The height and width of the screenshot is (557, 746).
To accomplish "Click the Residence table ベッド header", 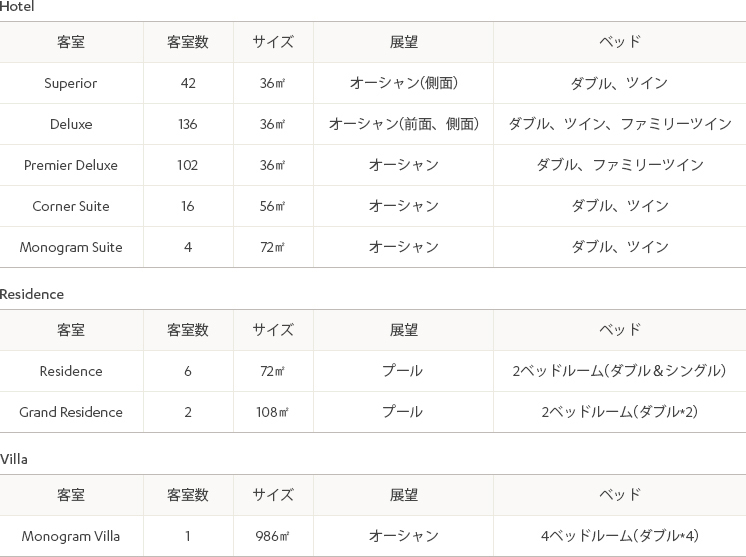I will click(x=619, y=330).
